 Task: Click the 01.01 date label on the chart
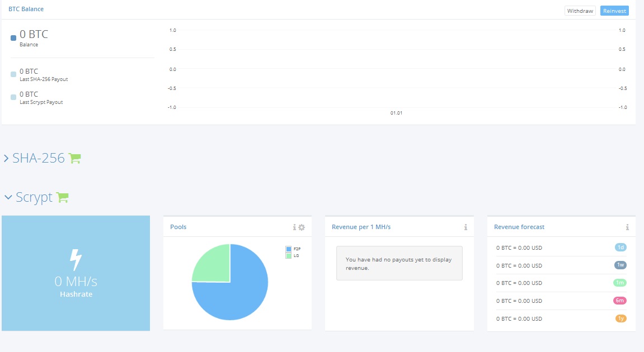coord(396,113)
